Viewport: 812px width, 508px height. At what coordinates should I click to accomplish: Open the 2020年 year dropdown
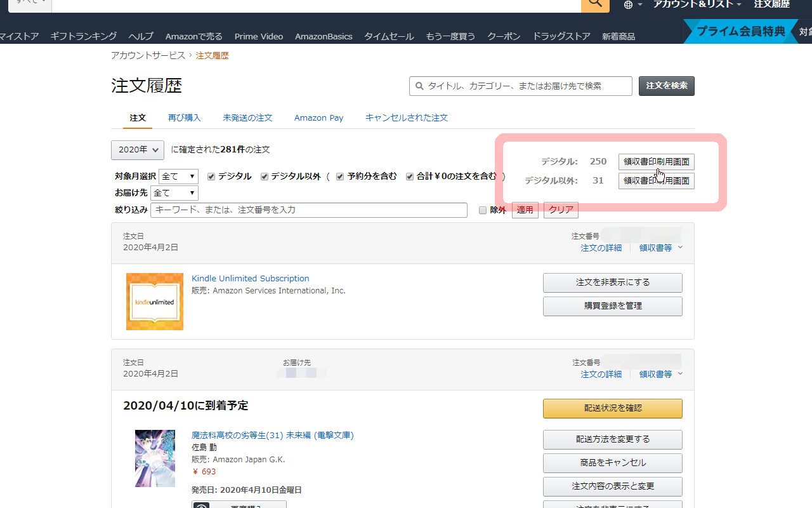(138, 150)
